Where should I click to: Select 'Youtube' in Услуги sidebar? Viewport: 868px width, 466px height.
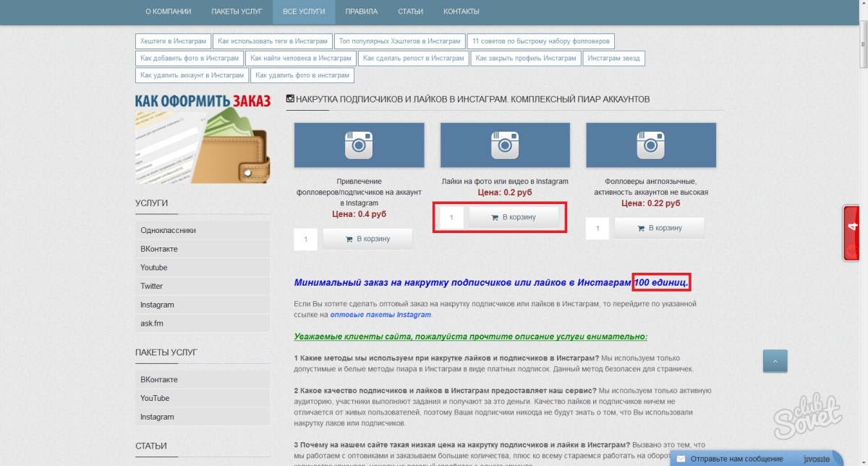click(x=203, y=268)
